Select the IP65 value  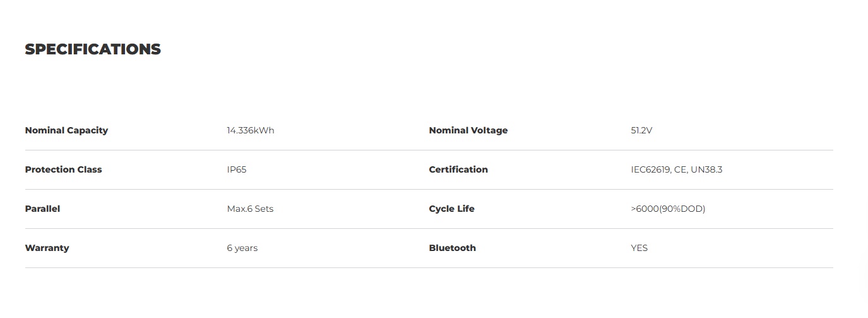(236, 169)
